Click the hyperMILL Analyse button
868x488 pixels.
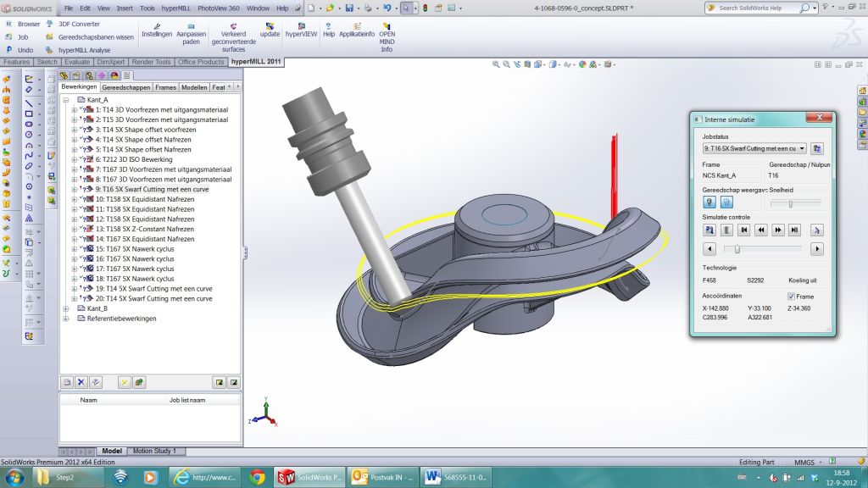coord(84,50)
